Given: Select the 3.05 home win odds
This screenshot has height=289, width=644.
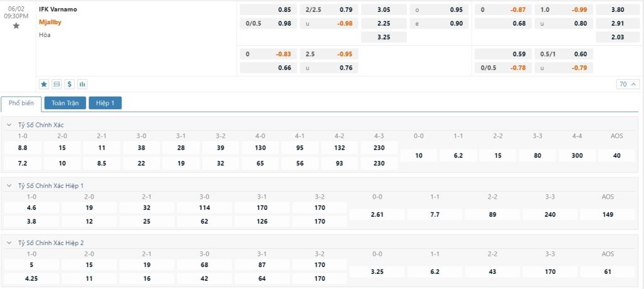Looking at the screenshot, I should (383, 10).
